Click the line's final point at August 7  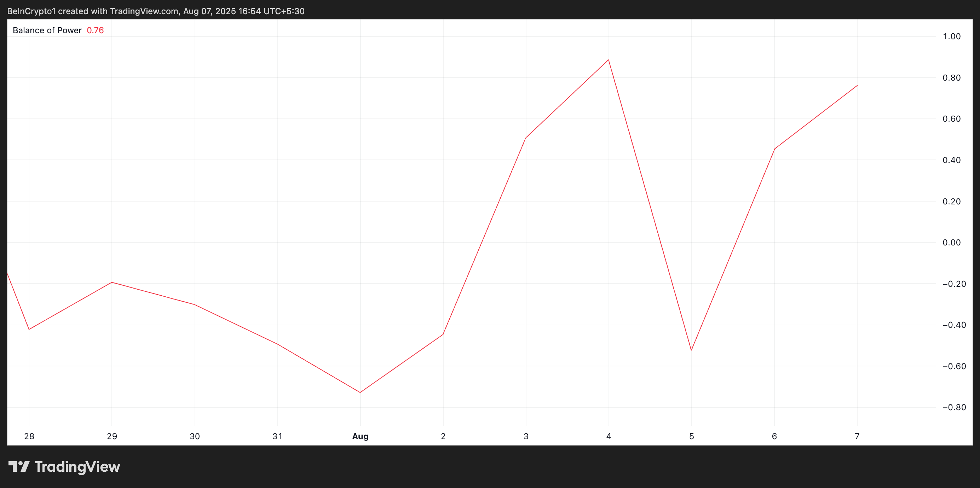[x=857, y=85]
